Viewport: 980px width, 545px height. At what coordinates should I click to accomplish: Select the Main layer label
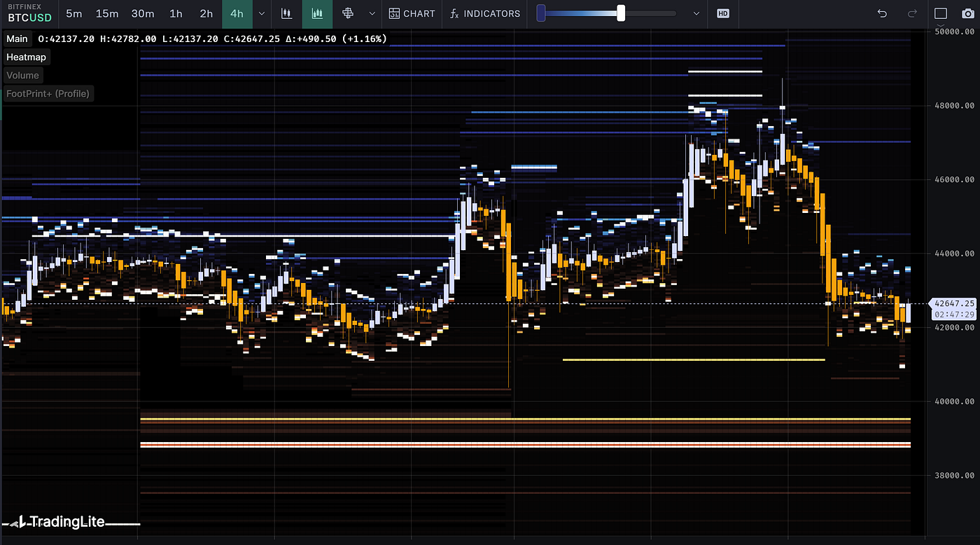pyautogui.click(x=17, y=39)
